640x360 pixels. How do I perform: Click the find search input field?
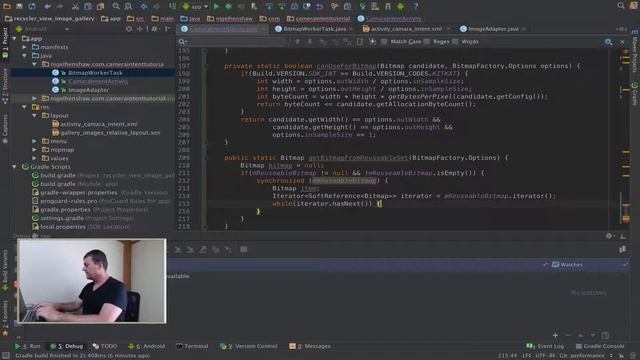tap(232, 42)
